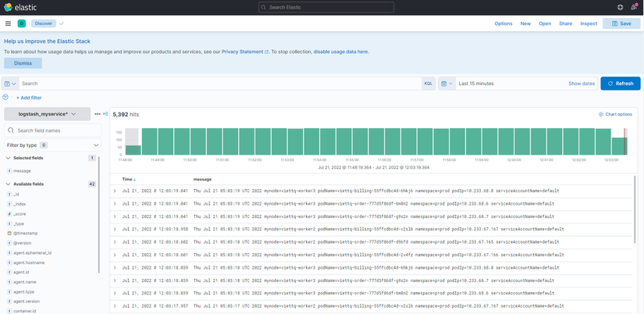Image resolution: width=644 pixels, height=314 pixels.
Task: Open the newsfeed notifications icon
Action: click(634, 7)
